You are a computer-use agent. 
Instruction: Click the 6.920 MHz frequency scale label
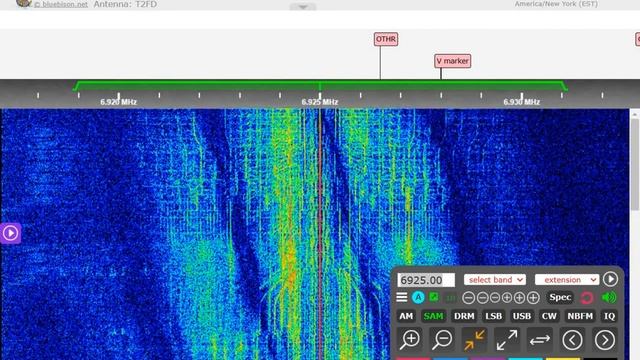[x=118, y=102]
